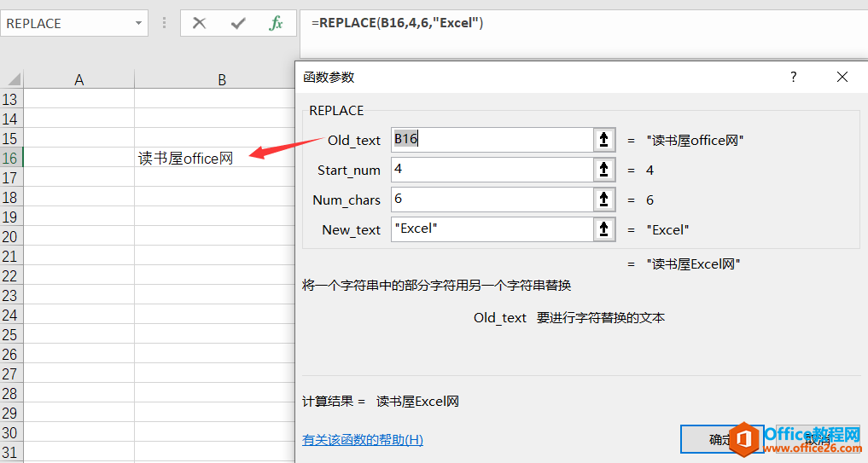The width and height of the screenshot is (868, 463).
Task: Open Insert Function via the fx icon
Action: click(x=276, y=23)
